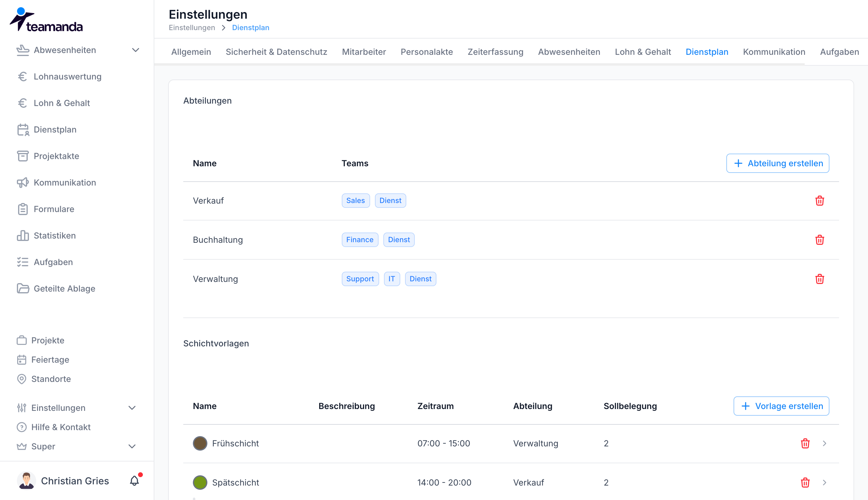Click Vorlage erstellen button
Screen dimensions: 868x500
click(x=781, y=406)
